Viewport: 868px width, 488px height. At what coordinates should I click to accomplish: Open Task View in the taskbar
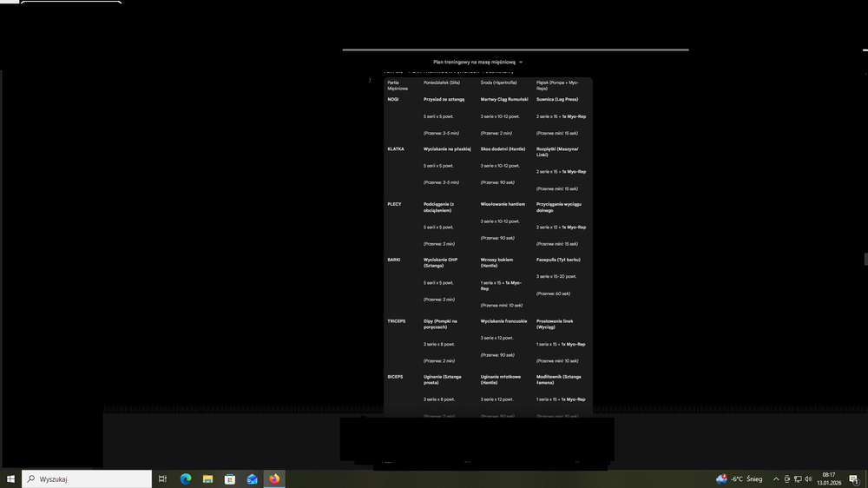pos(162,478)
